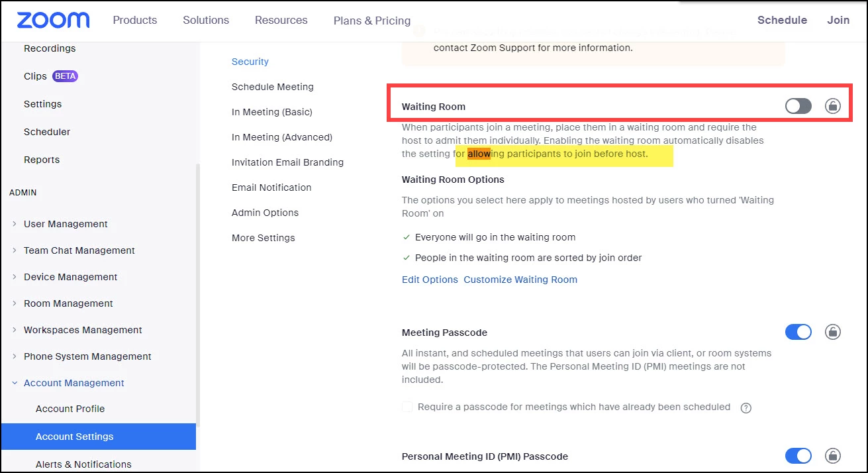The height and width of the screenshot is (473, 868).
Task: Click 'Everyone will go in the waiting room'
Action: (x=495, y=237)
